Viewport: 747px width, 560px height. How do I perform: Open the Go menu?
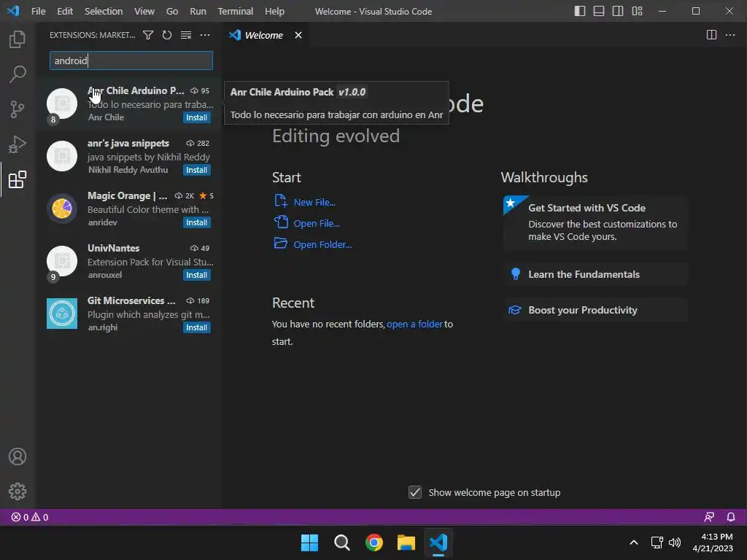[x=172, y=11]
